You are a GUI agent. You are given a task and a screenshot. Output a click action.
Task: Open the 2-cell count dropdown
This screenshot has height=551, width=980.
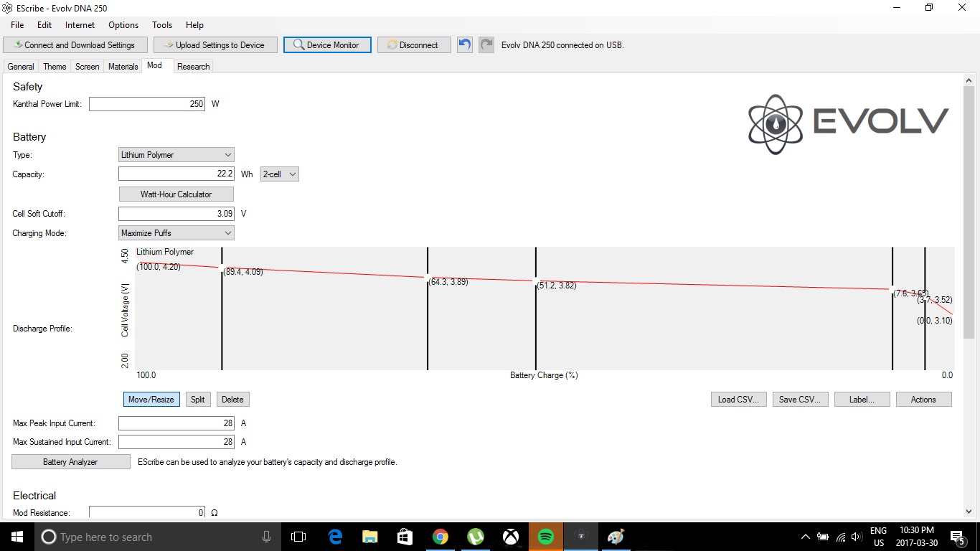(x=279, y=174)
